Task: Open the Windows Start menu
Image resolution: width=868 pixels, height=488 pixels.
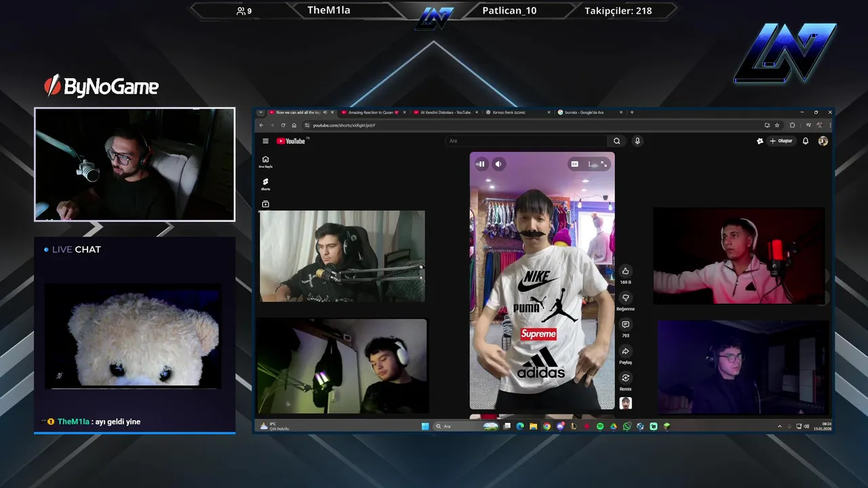Action: 425,426
